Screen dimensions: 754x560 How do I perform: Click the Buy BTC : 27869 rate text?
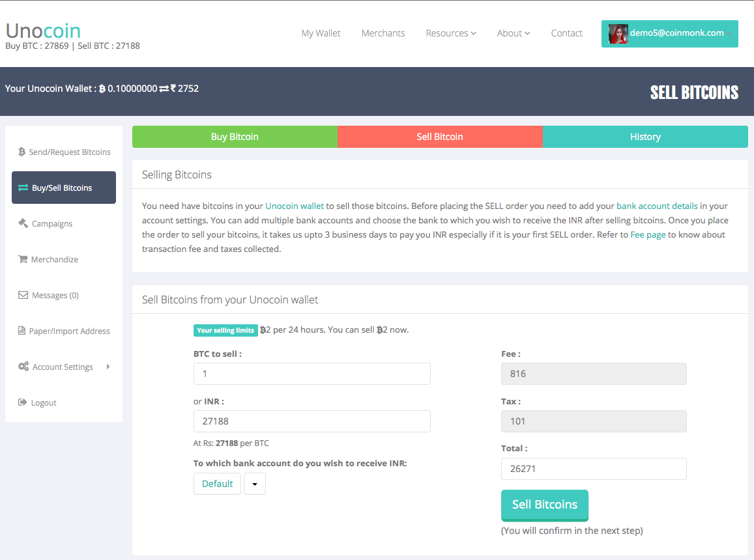tap(37, 46)
